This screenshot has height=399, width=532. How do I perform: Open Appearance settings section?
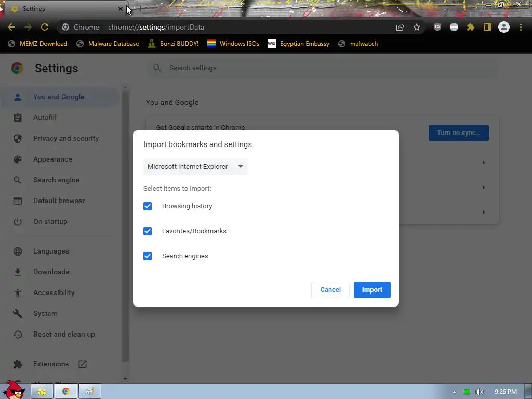[x=52, y=159]
